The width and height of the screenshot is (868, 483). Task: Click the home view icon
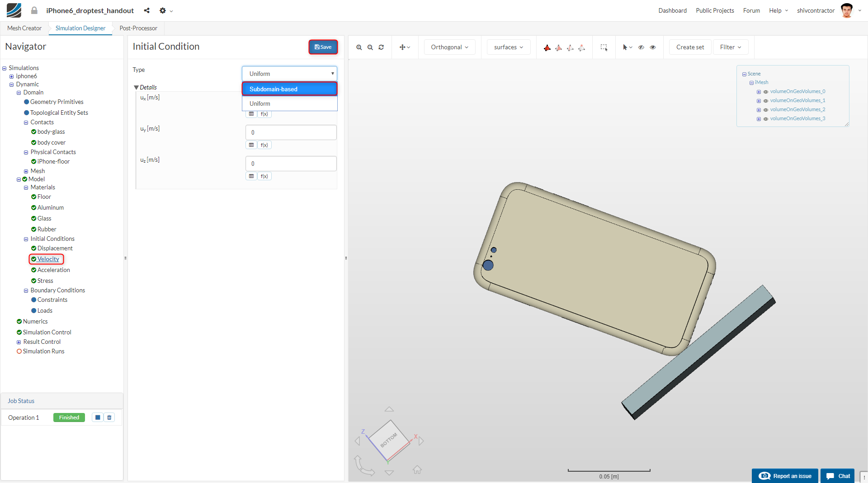[417, 470]
